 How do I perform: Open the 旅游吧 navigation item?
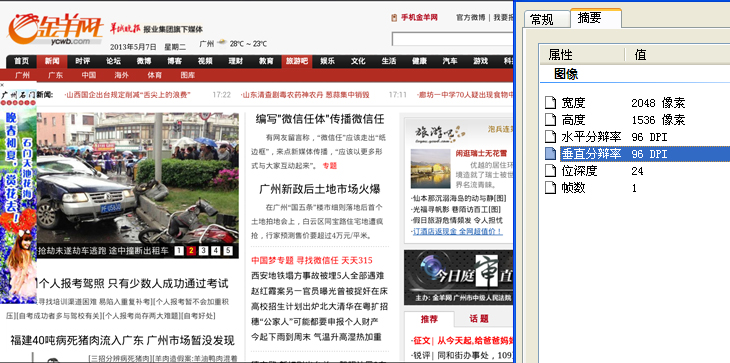(297, 61)
